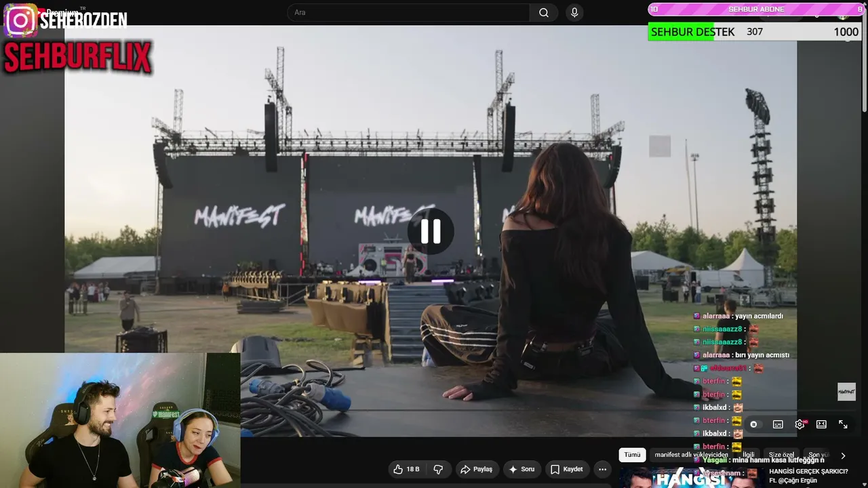The height and width of the screenshot is (488, 868).
Task: Select the 'İlgili' filter chip
Action: [x=749, y=455]
